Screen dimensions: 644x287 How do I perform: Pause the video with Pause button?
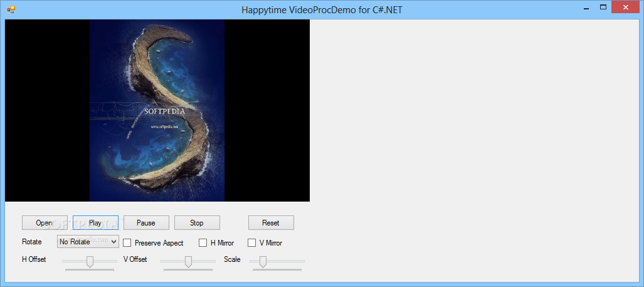146,223
